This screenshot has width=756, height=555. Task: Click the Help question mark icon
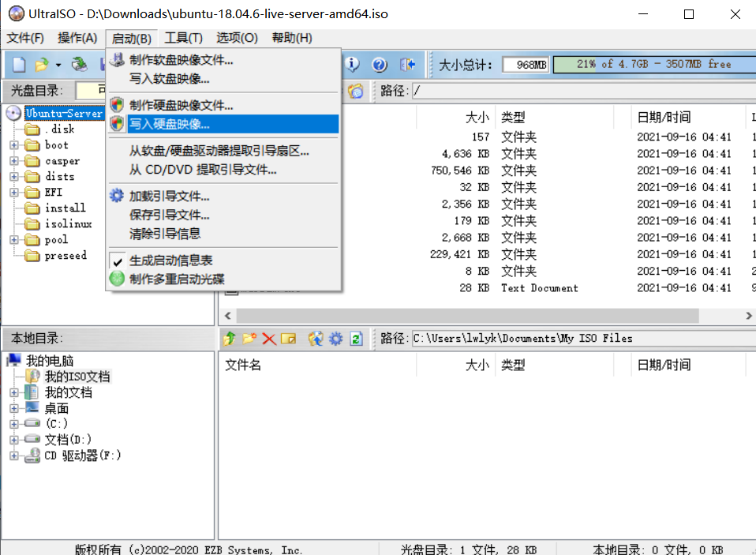[x=380, y=64]
